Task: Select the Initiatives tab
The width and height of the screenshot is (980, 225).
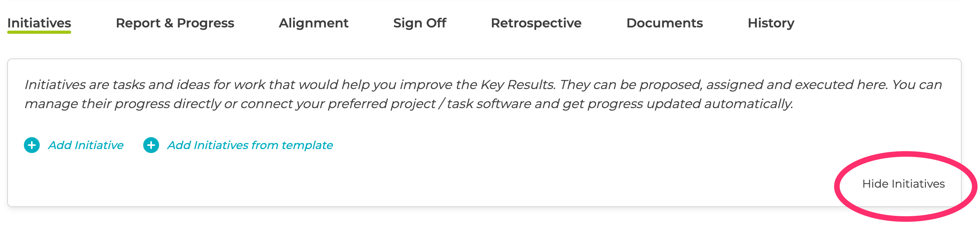Action: [39, 23]
